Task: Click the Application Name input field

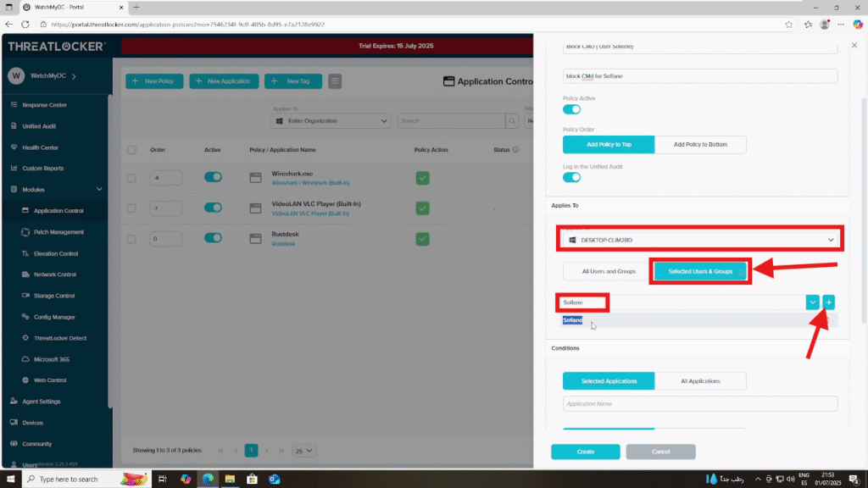Action: click(x=699, y=404)
